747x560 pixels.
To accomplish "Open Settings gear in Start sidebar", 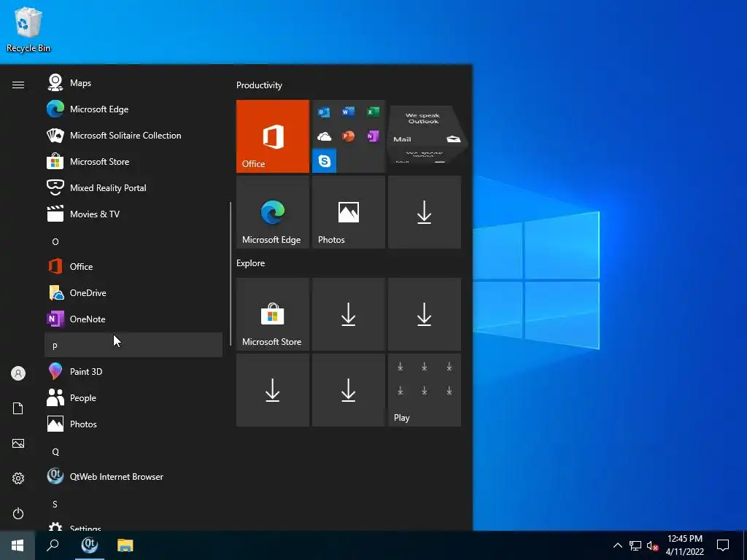I will click(18, 478).
